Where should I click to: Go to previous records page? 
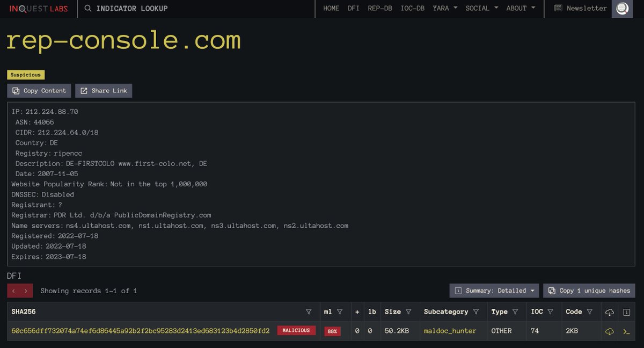(x=13, y=291)
